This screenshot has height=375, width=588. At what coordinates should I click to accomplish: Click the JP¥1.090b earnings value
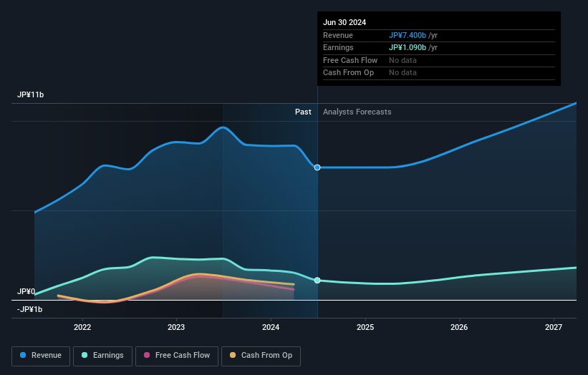(408, 47)
